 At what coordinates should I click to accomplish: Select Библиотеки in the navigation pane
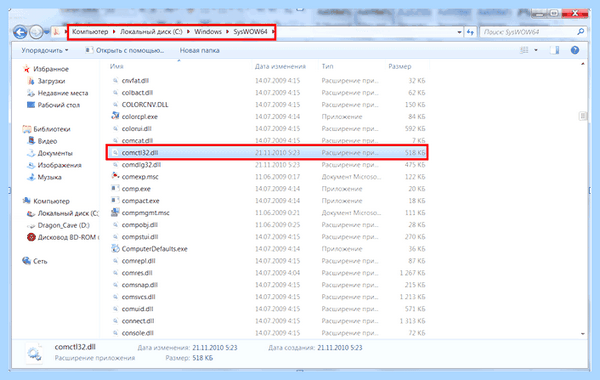[47, 129]
